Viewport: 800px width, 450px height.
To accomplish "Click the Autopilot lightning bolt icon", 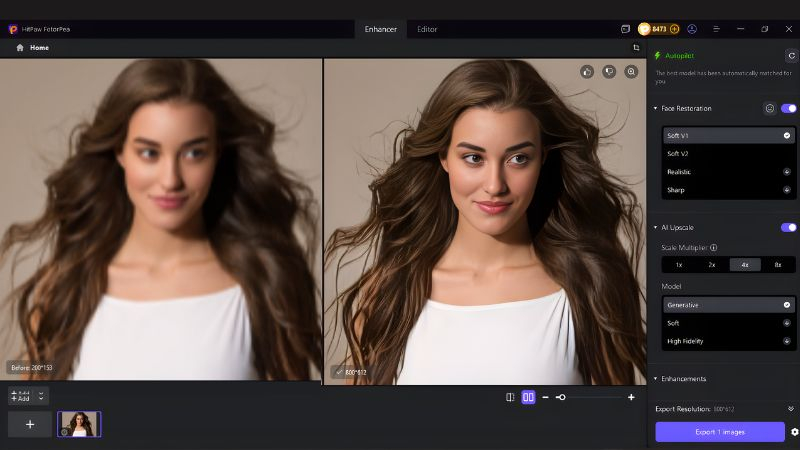I will coord(658,56).
